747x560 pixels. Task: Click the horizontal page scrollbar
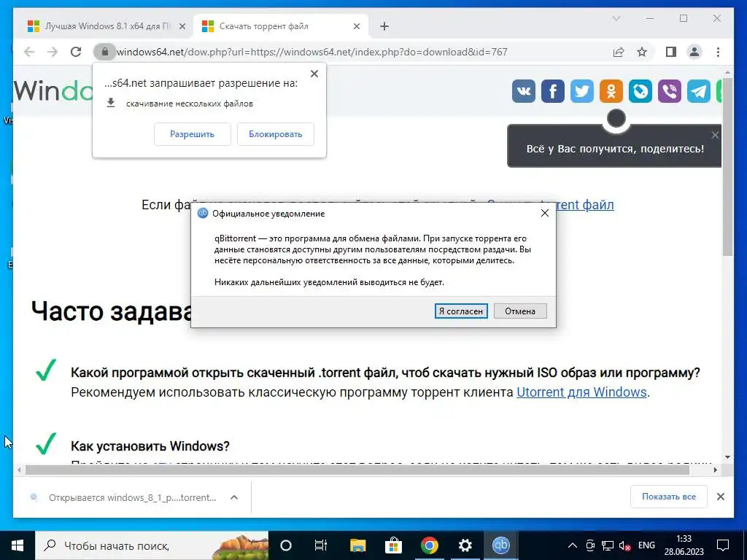(x=357, y=470)
